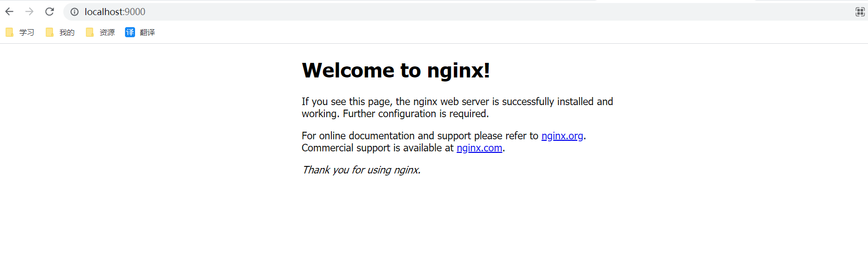Reload the localhost:9000 page
This screenshot has width=868, height=265.
point(50,12)
